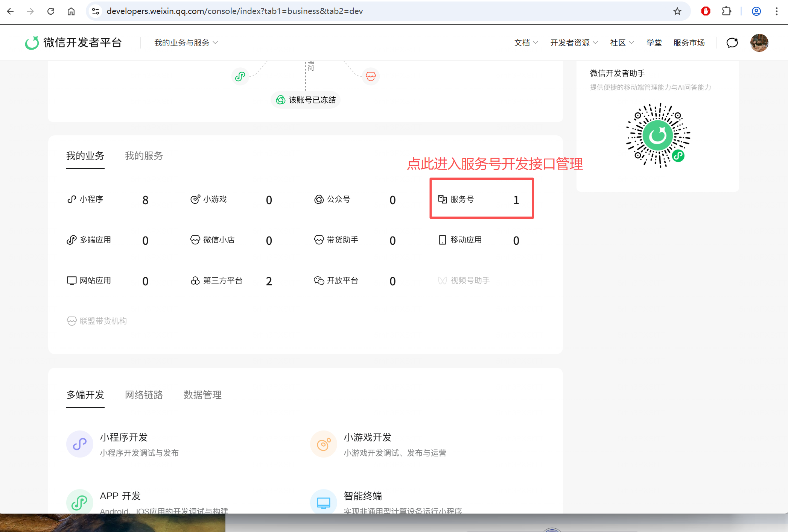Expand the 我的业务与服务 dropdown
This screenshot has height=532, width=788.
tap(186, 43)
